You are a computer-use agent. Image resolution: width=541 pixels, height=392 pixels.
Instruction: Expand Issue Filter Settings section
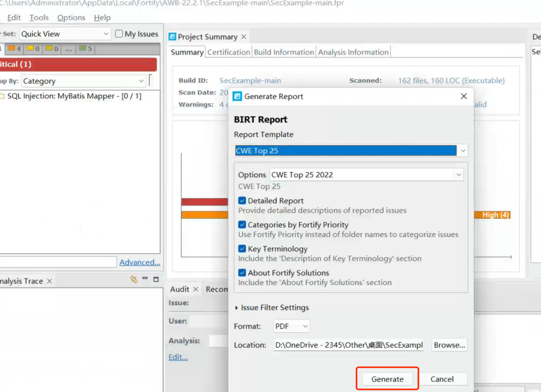click(x=237, y=308)
